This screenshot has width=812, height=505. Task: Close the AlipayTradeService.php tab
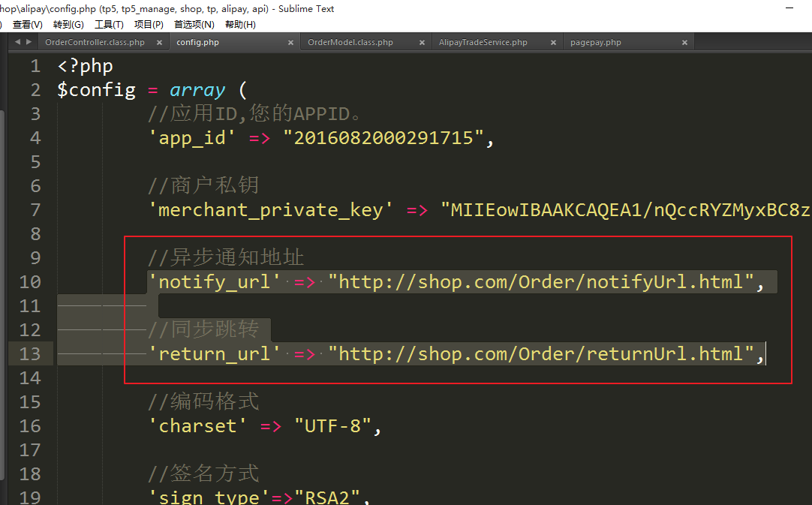[554, 43]
